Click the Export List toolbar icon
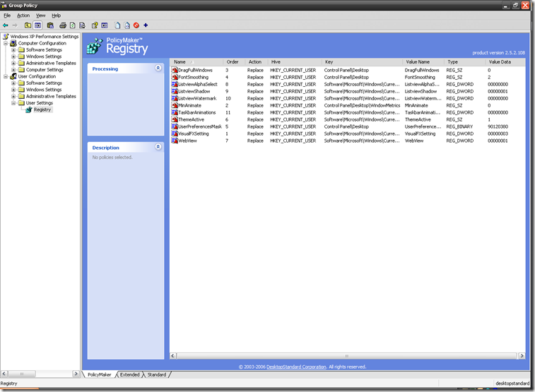Screen dimensions: 535x392 pyautogui.click(x=82, y=25)
